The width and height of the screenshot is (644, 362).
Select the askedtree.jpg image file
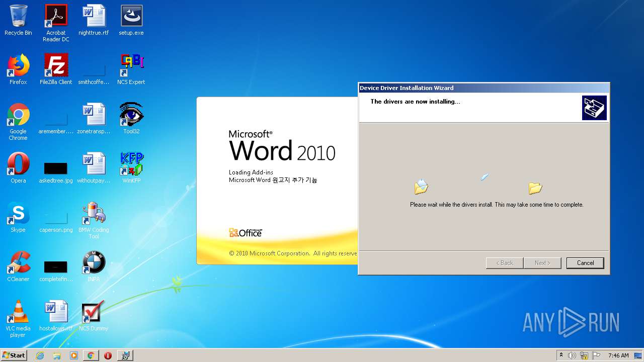pyautogui.click(x=56, y=173)
